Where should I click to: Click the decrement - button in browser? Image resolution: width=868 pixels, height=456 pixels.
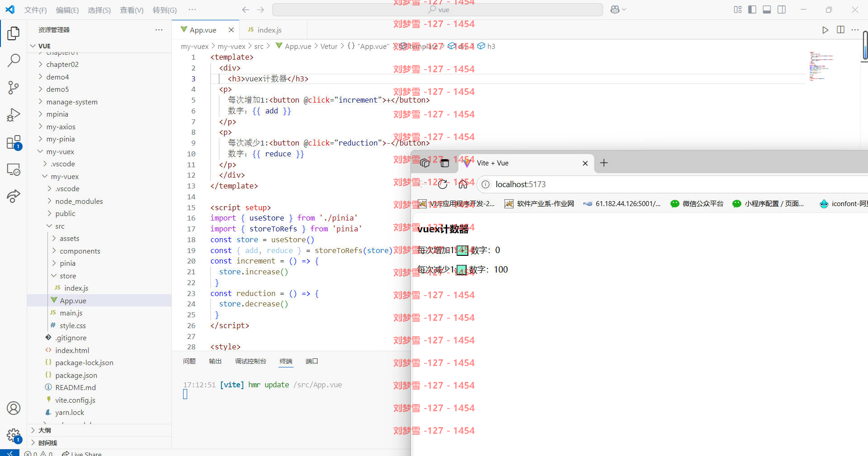(461, 270)
